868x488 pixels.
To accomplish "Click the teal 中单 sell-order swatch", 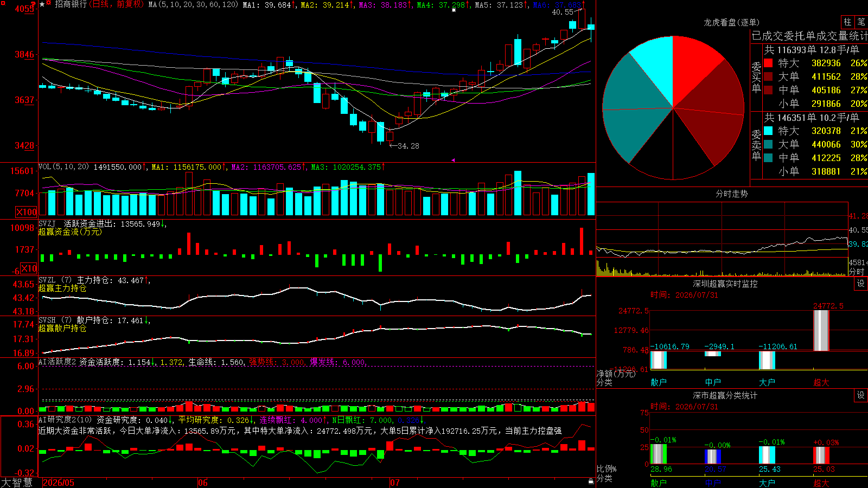I will [x=768, y=158].
